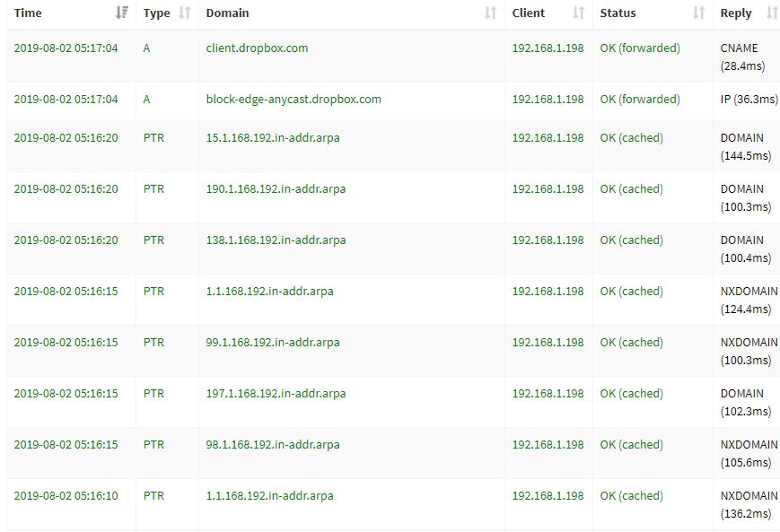Sort by Time column sort icon

click(x=122, y=13)
